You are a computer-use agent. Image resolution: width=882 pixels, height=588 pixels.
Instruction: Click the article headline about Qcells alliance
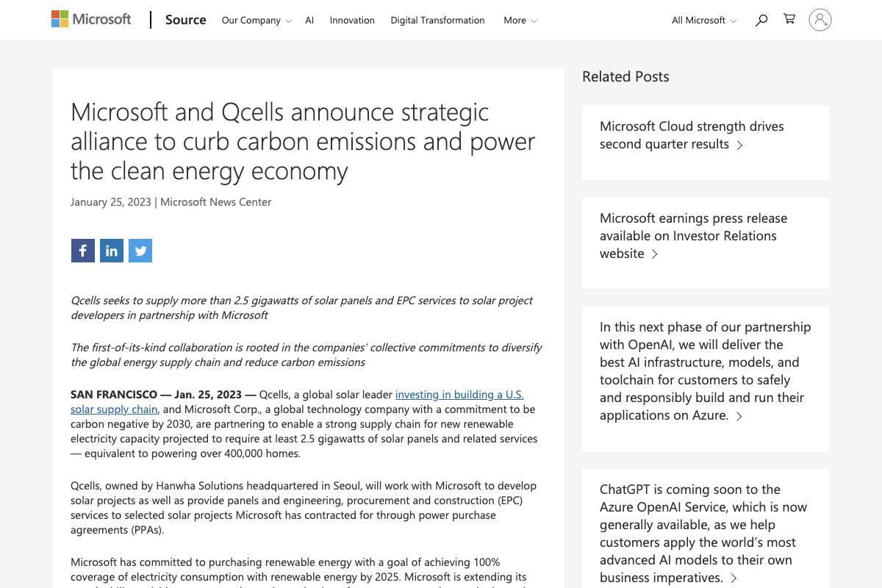coord(303,140)
